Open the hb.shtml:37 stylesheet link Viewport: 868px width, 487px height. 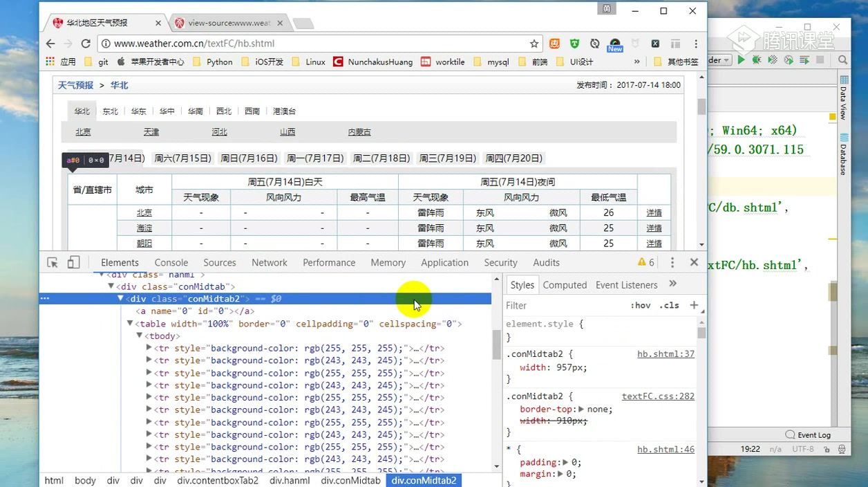[666, 353]
